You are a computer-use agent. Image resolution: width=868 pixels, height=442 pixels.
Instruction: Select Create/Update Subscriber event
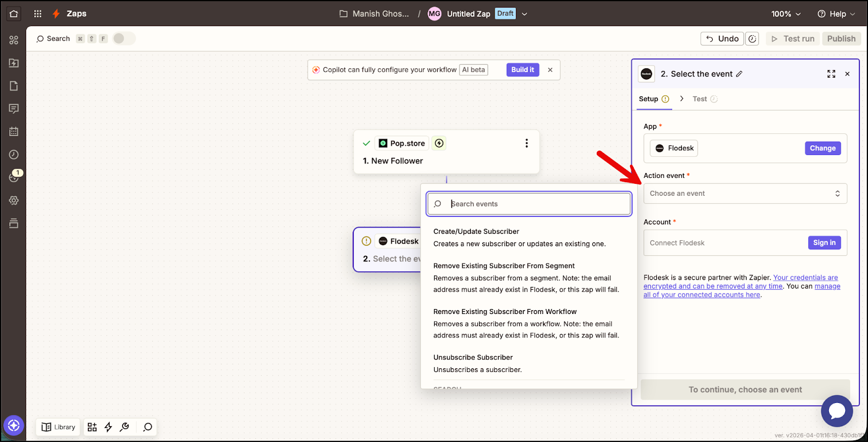point(476,232)
